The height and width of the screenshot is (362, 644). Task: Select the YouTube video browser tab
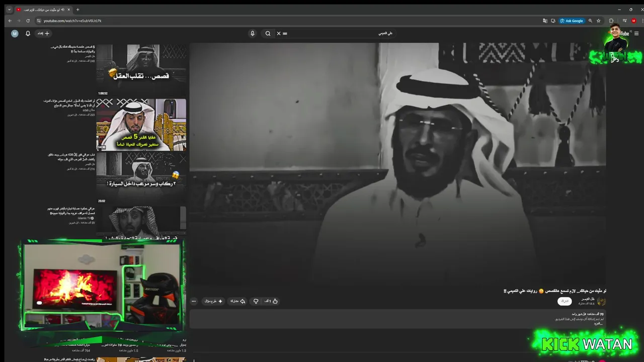(43, 10)
